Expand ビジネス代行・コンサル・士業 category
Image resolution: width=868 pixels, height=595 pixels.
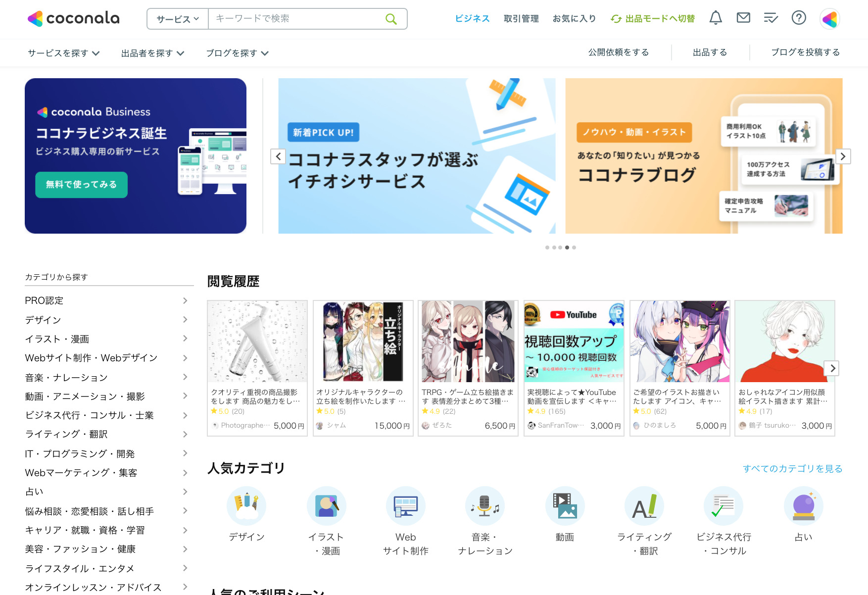(107, 415)
